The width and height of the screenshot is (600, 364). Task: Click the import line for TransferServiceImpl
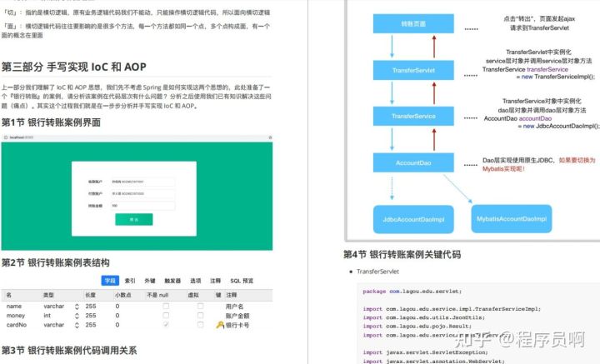click(452, 309)
